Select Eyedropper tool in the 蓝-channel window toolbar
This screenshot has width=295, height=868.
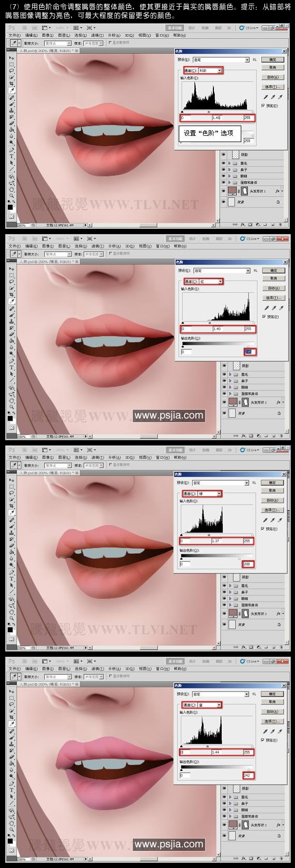[11, 724]
